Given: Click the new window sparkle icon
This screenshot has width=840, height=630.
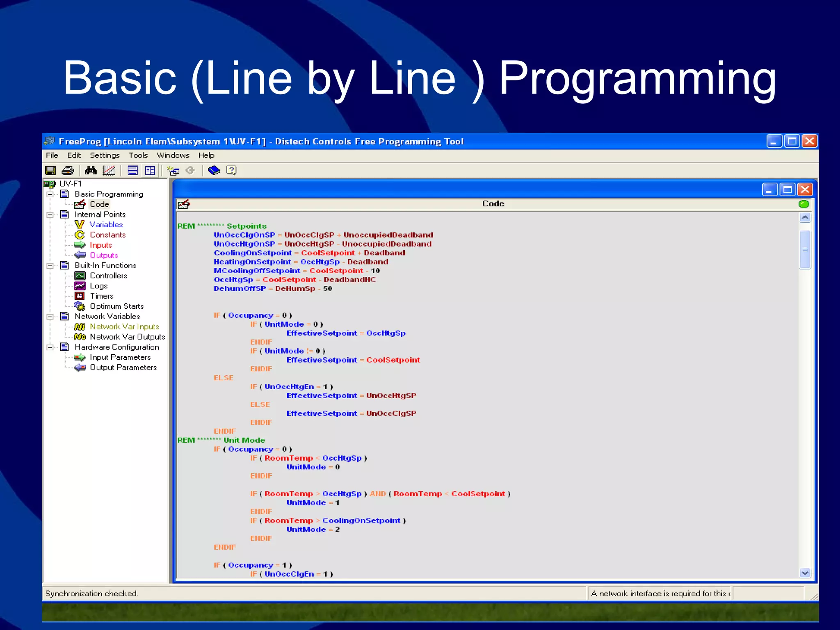Looking at the screenshot, I should (x=173, y=171).
